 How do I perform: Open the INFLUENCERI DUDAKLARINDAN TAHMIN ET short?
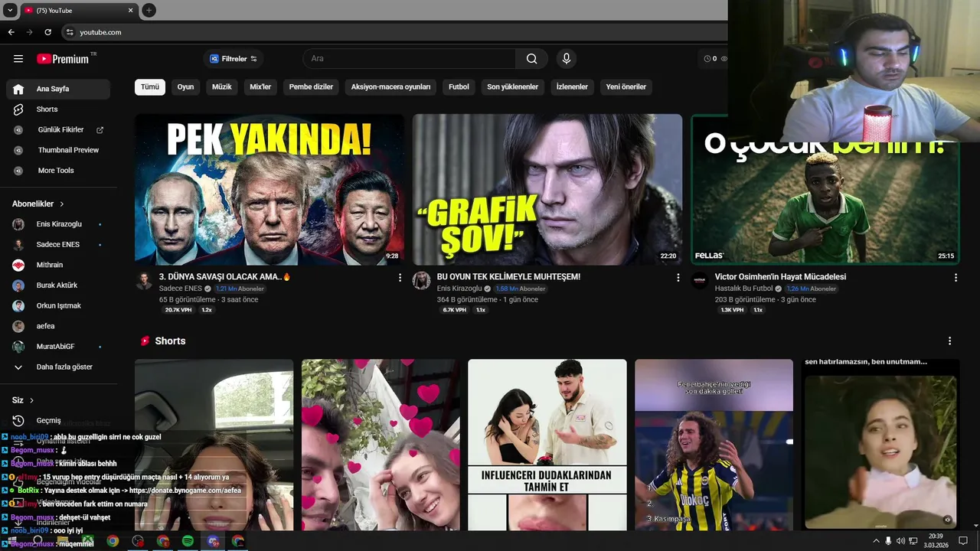pos(547,445)
